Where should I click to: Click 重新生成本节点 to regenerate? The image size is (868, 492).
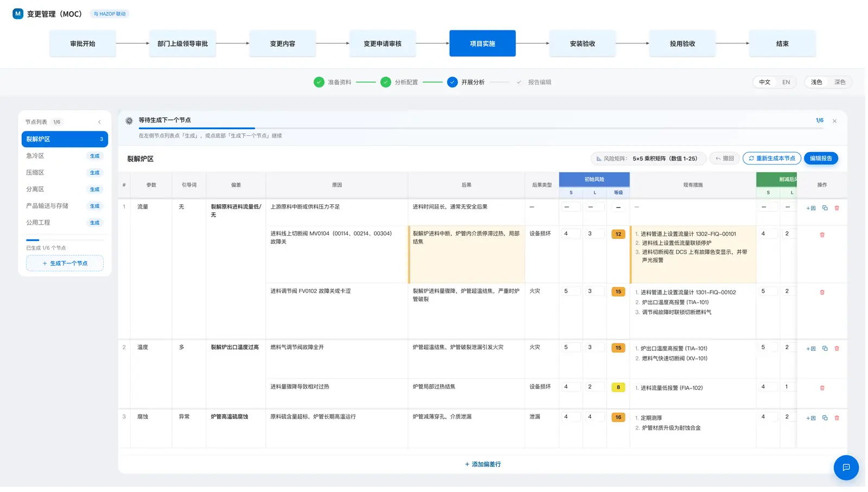click(772, 159)
